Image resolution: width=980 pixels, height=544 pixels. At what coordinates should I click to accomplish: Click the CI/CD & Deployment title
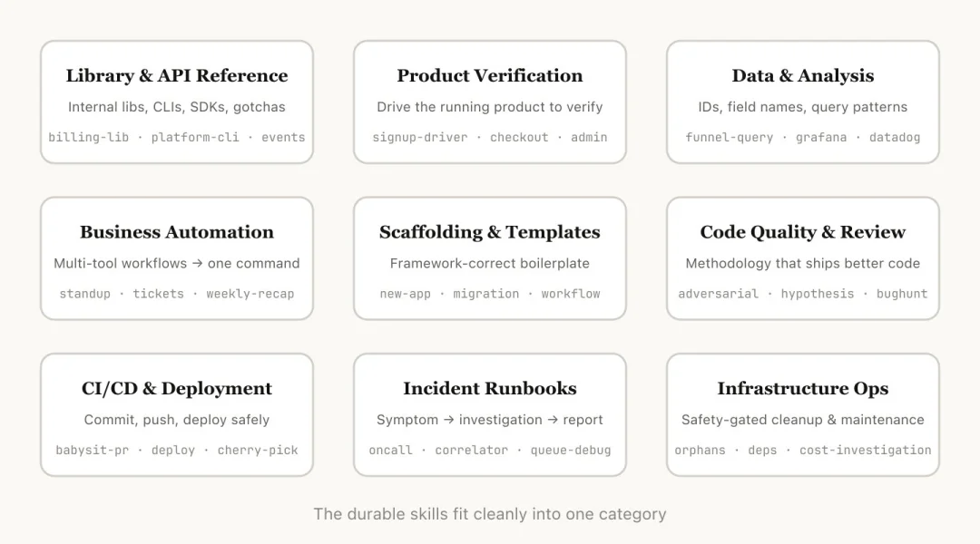[177, 388]
